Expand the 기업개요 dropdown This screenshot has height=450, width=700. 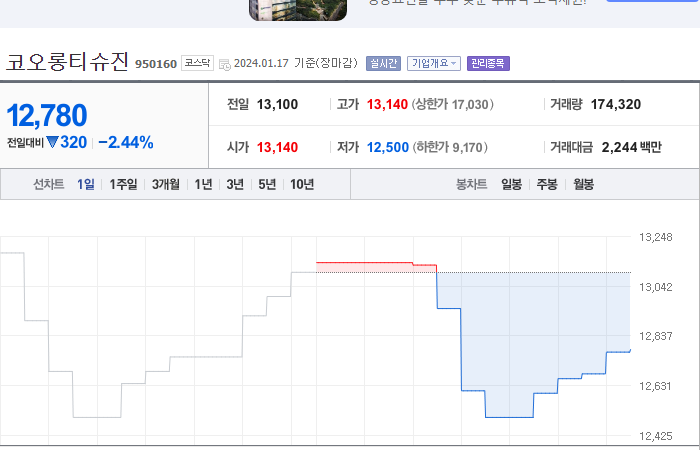pos(433,63)
